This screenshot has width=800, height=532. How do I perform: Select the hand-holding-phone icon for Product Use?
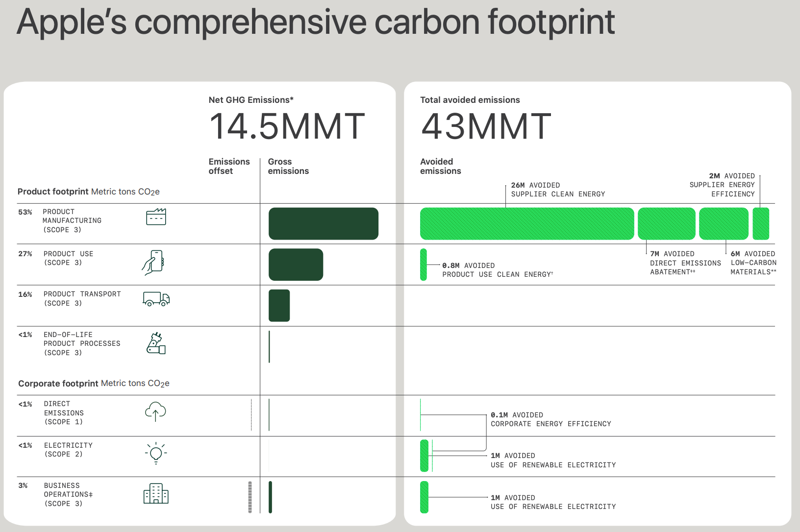click(x=152, y=263)
